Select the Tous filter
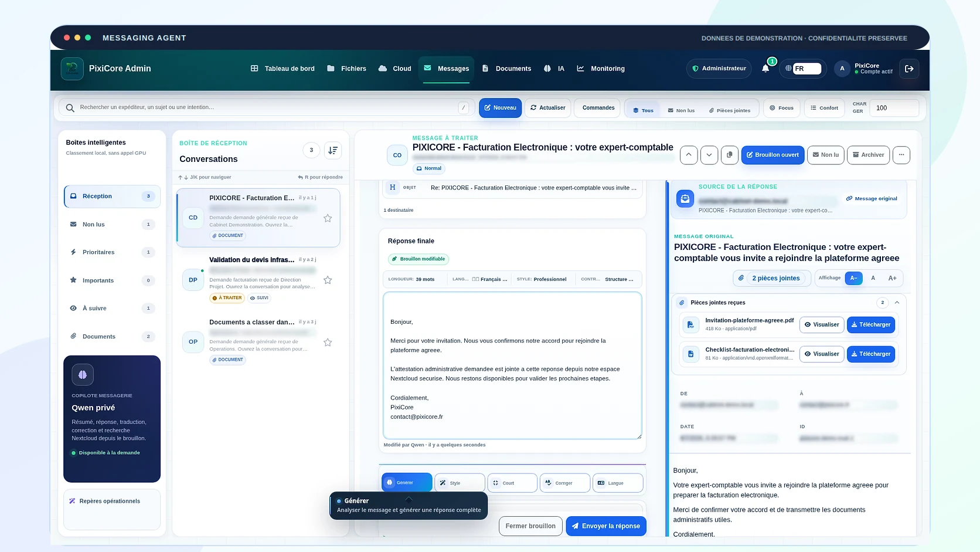Image resolution: width=980 pixels, height=552 pixels. pyautogui.click(x=643, y=110)
